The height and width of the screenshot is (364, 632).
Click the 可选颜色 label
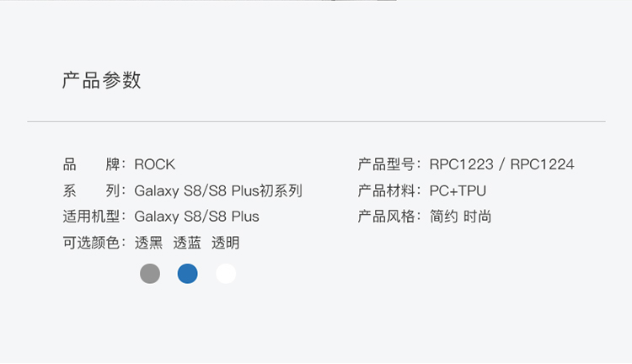[92, 243]
